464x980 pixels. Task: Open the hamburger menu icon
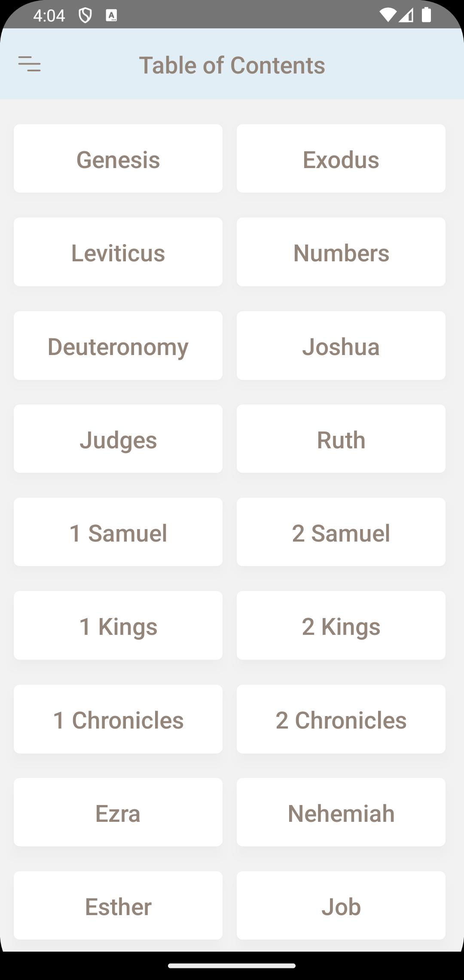(x=29, y=64)
